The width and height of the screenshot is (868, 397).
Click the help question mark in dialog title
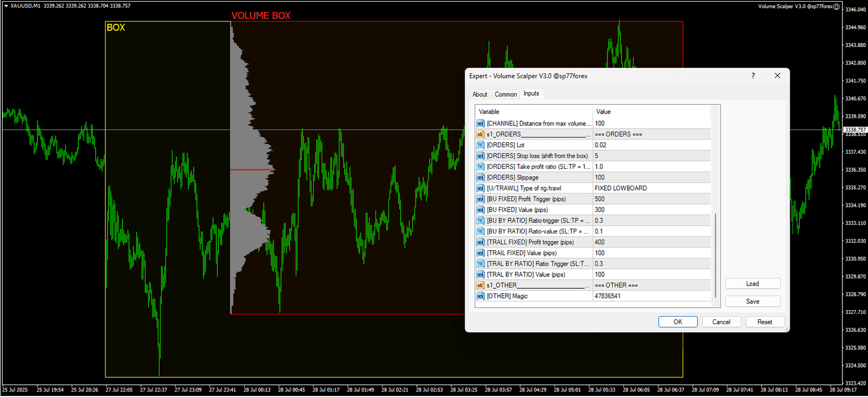[x=753, y=76]
